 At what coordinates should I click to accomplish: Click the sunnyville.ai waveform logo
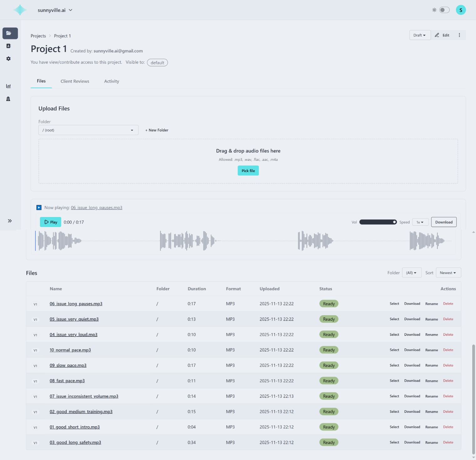pos(20,10)
